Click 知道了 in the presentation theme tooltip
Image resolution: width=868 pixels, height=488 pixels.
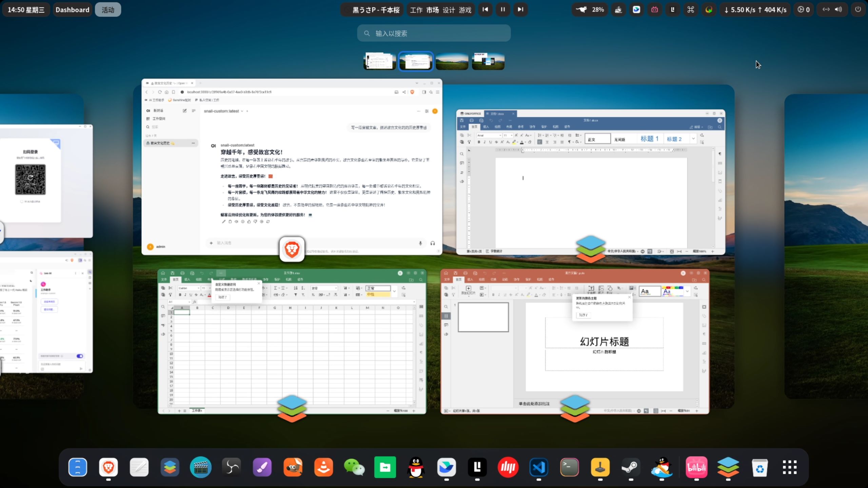pos(583,315)
